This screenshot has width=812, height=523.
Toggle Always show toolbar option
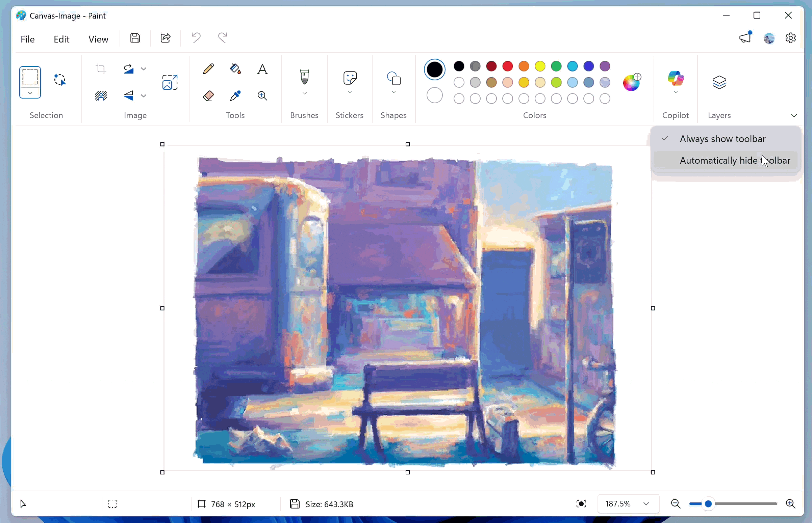pos(722,139)
